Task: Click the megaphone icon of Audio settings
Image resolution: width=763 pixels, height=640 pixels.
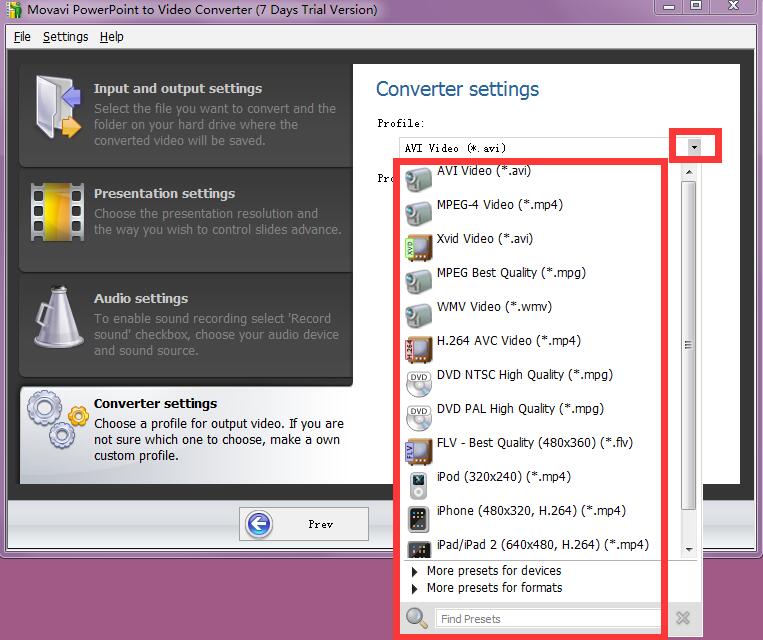Action: [x=58, y=317]
